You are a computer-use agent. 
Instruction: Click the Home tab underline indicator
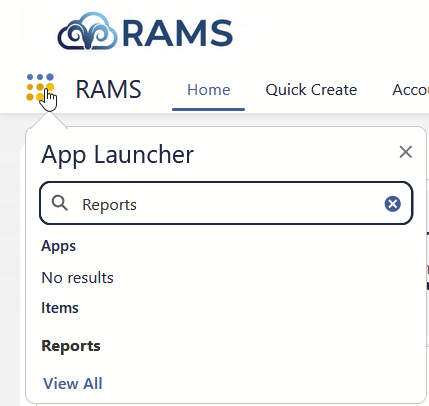(x=209, y=109)
